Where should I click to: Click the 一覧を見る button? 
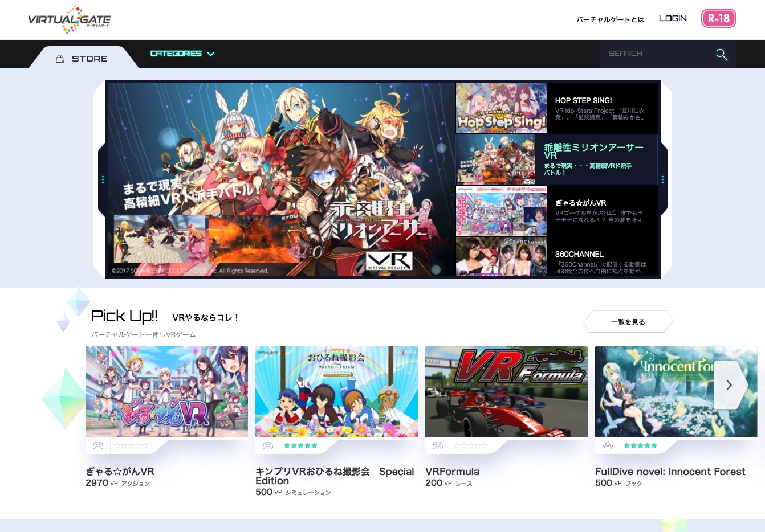[628, 322]
